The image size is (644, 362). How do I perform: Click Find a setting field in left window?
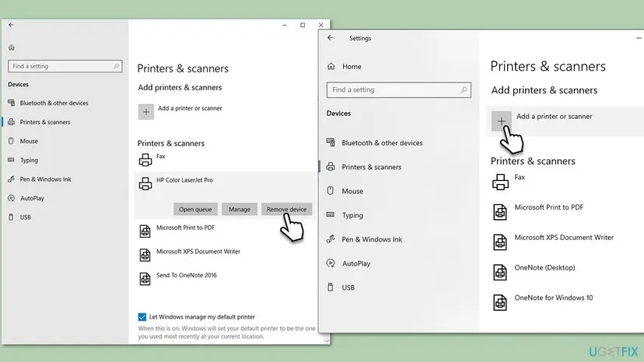point(65,66)
